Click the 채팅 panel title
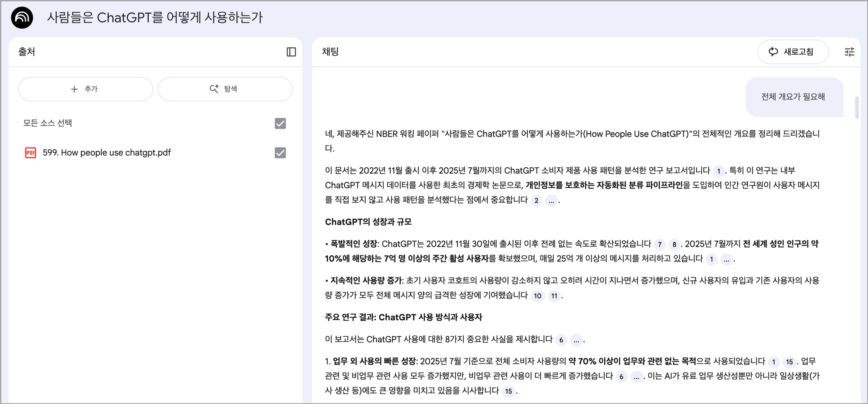 pos(330,52)
